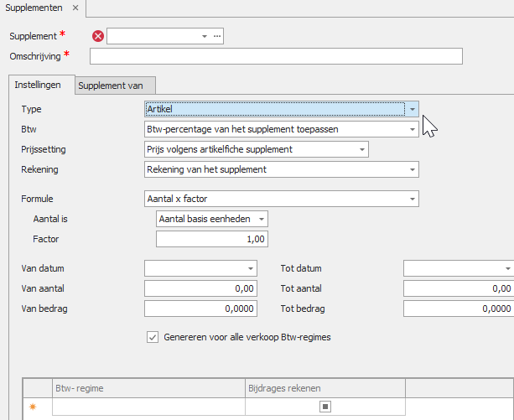
Task: Click the Van aantal field
Action: [x=200, y=288]
